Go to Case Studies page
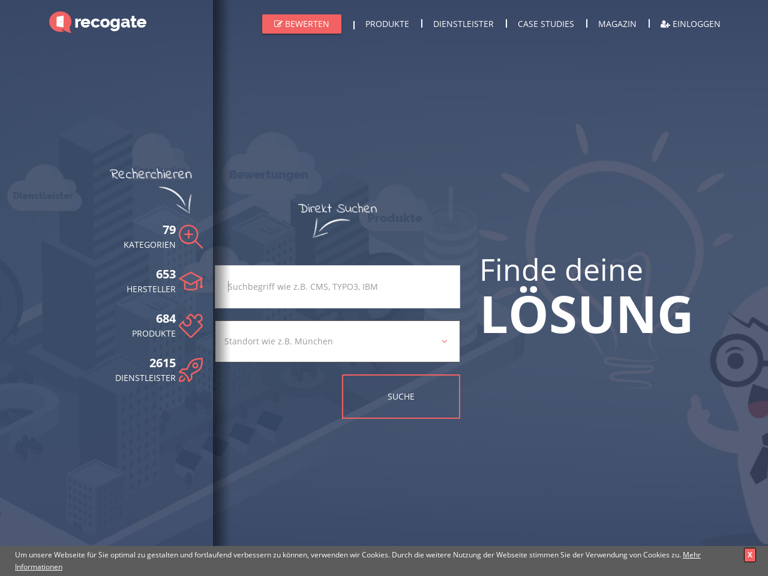The width and height of the screenshot is (768, 576). (x=545, y=24)
